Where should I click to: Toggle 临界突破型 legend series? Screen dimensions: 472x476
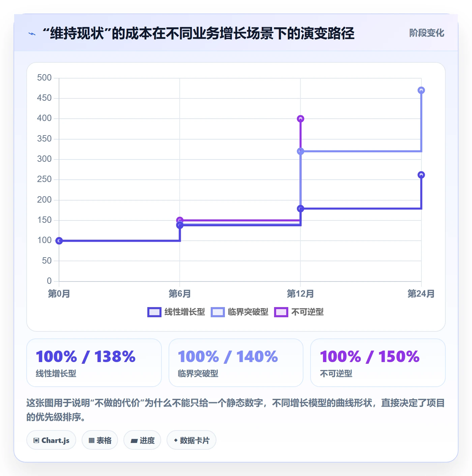239,312
